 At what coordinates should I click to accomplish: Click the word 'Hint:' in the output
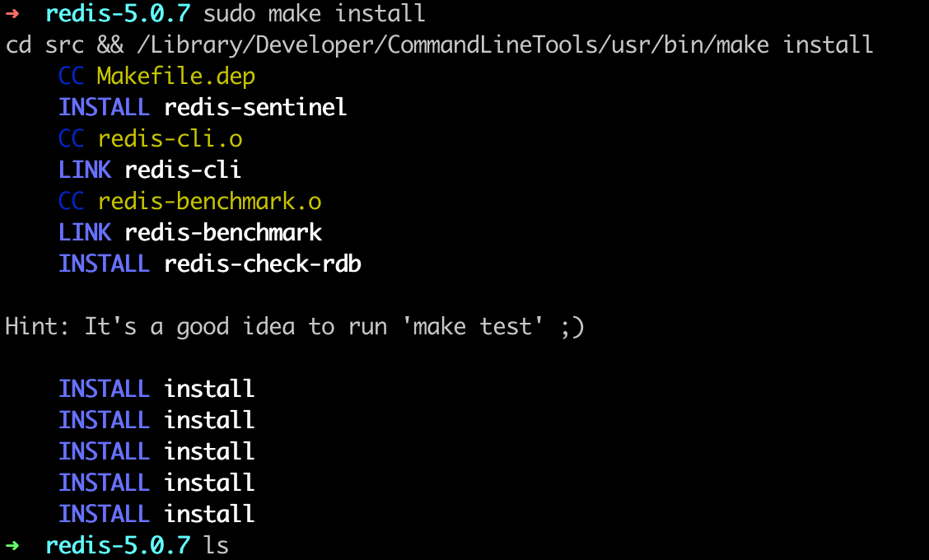coord(38,327)
